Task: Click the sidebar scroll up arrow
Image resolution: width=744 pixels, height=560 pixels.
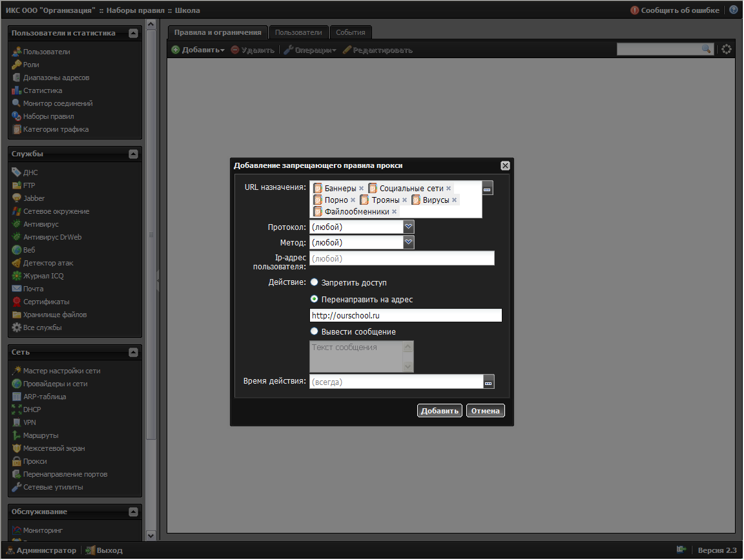Action: tap(151, 24)
